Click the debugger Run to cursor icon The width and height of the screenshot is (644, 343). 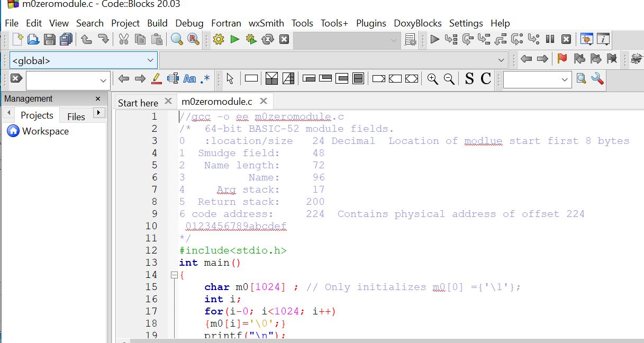click(451, 39)
